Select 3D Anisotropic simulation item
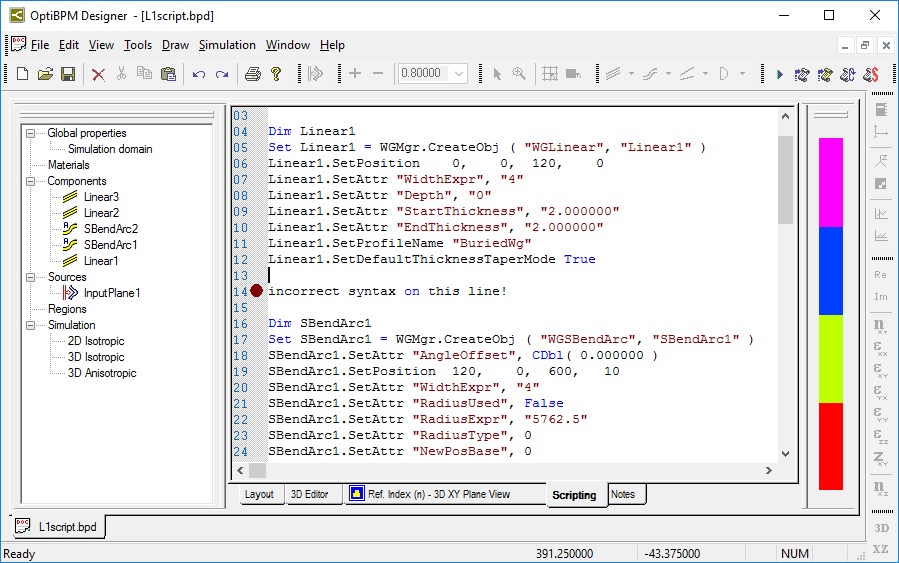 pyautogui.click(x=102, y=373)
